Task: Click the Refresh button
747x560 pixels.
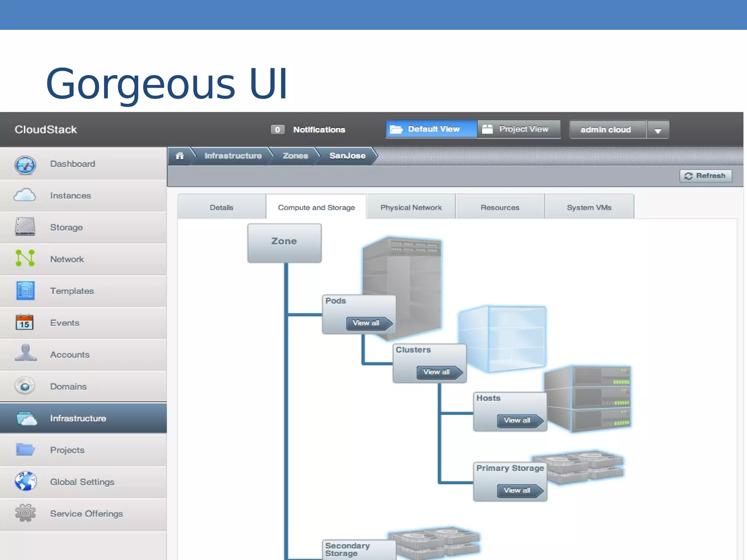Action: tap(705, 176)
